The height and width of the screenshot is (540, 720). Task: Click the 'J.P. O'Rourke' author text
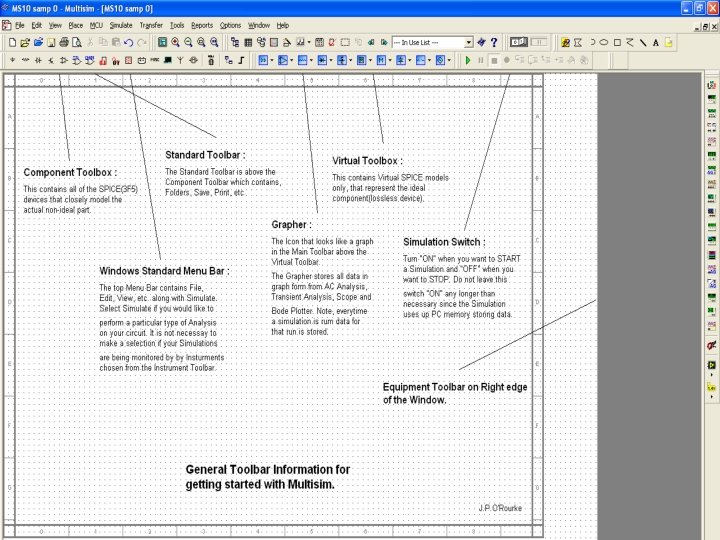[500, 508]
